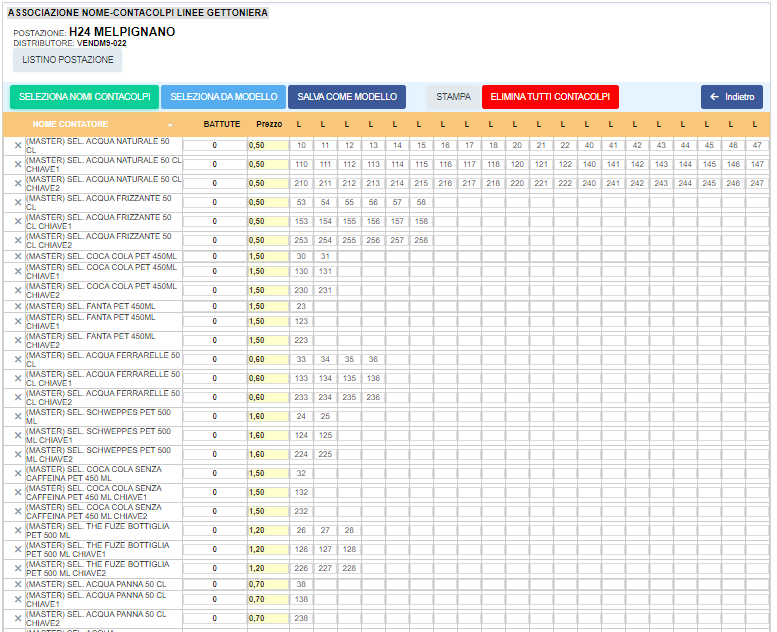Click H24 MELPIGNANO station name
Screen dimensions: 777x632
(x=122, y=32)
